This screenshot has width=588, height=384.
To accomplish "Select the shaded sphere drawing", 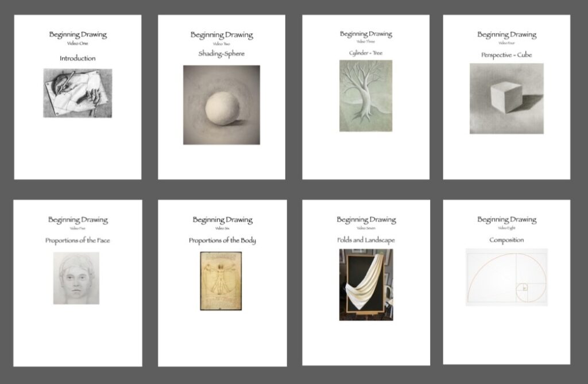I will (x=221, y=104).
